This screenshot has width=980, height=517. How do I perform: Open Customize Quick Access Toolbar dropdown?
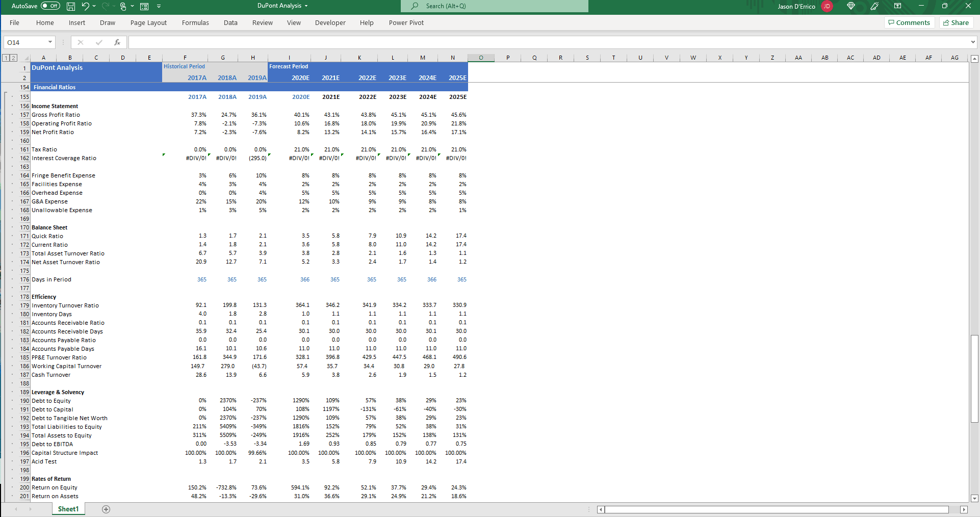pos(159,6)
